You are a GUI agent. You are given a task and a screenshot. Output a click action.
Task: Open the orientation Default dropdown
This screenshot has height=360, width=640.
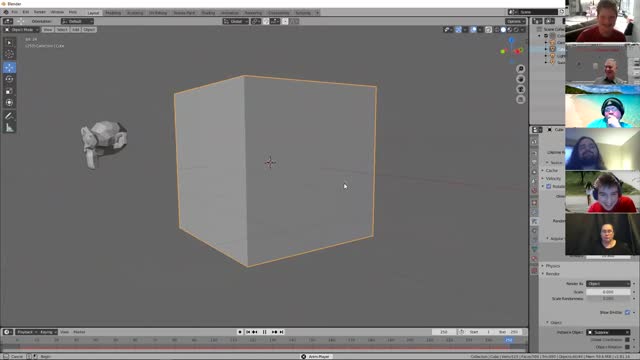77,21
